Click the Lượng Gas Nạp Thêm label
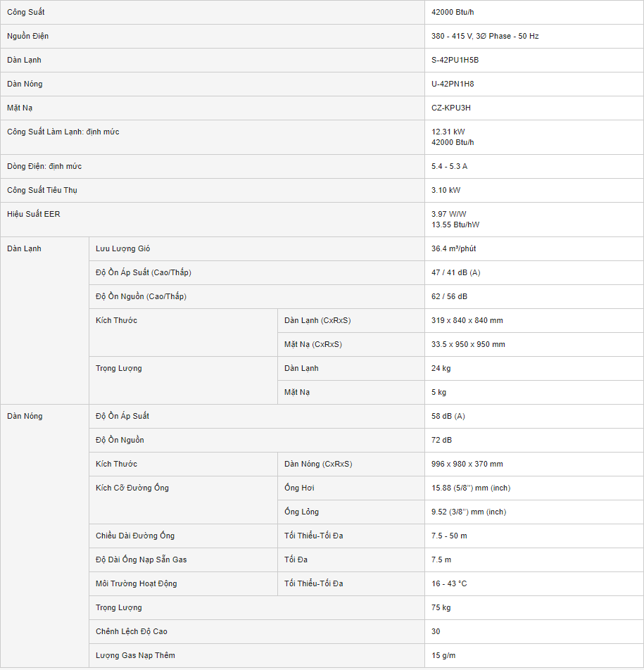The image size is (644, 670). [x=135, y=655]
